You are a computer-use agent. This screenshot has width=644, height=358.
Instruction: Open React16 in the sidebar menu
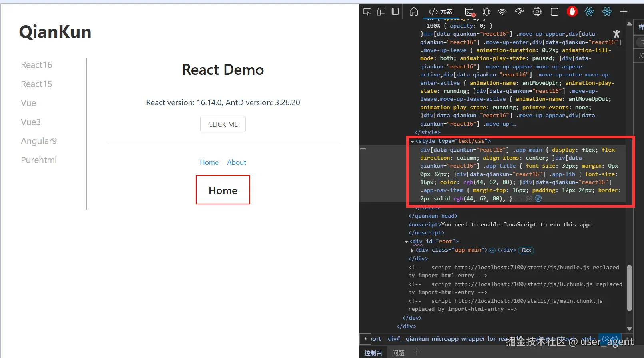[36, 65]
